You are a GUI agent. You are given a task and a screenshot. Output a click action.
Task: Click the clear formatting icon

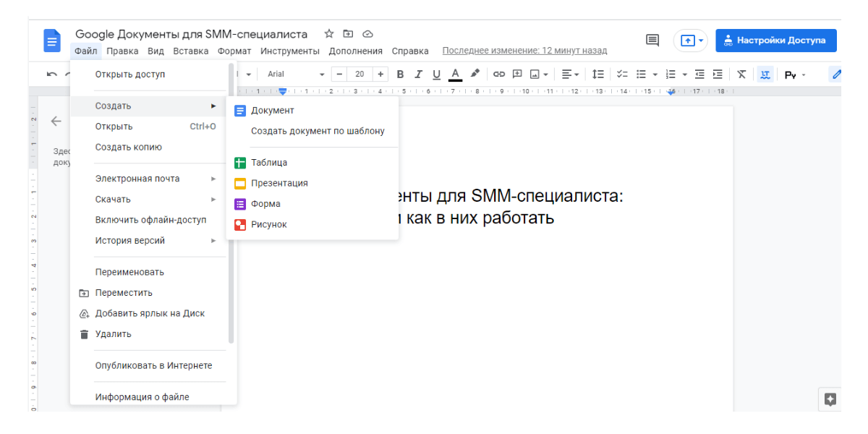coord(741,74)
